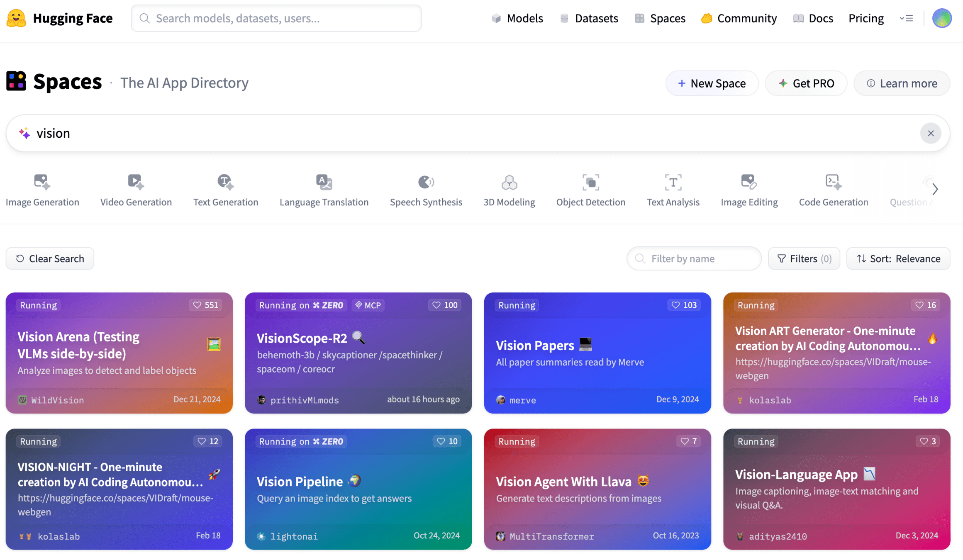963x560 pixels.
Task: Open the Filters (0) menu
Action: pos(804,258)
